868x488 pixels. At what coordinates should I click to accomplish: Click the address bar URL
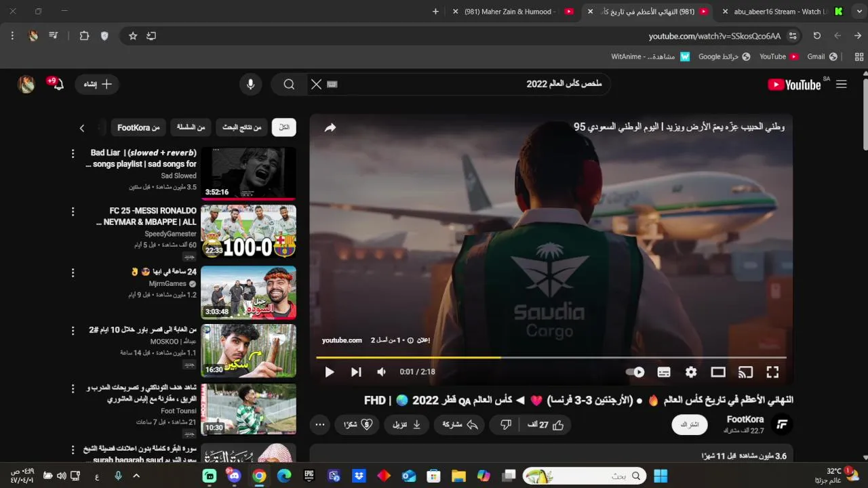[714, 36]
